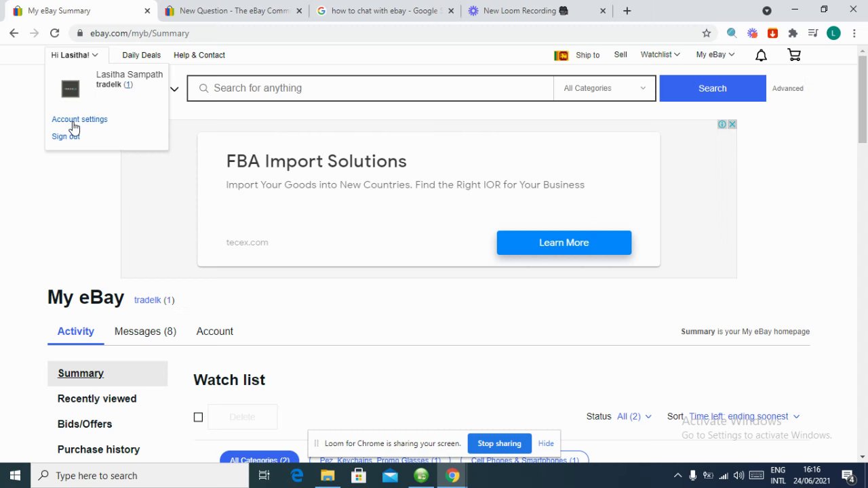Open Mail app from taskbar
This screenshot has width=868, height=488.
[390, 476]
